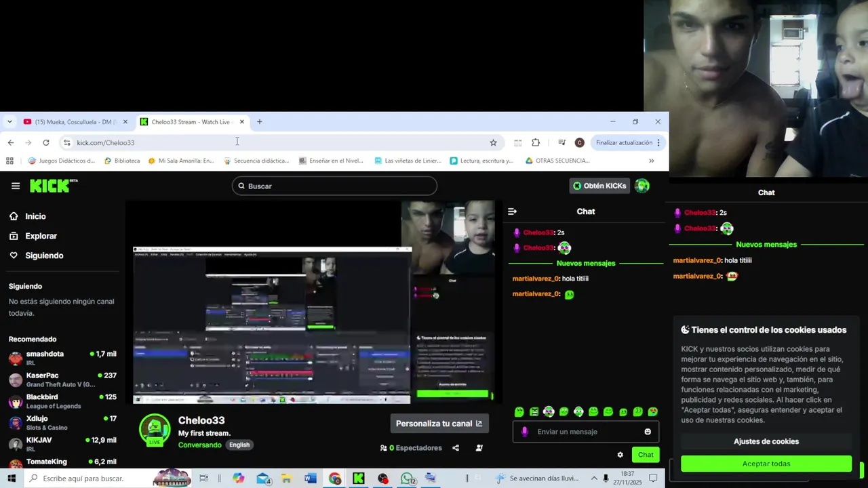Reload the Kick page

pos(45,142)
